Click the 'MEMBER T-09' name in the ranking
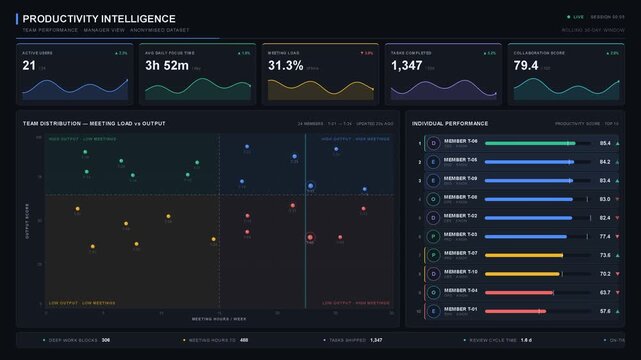Image resolution: width=641 pixels, height=360 pixels. point(460,179)
